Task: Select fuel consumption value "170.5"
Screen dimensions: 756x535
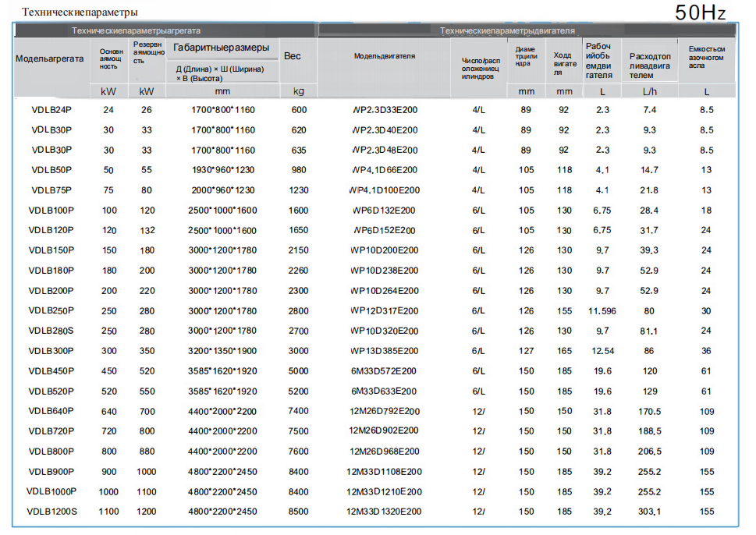Action: pos(649,412)
